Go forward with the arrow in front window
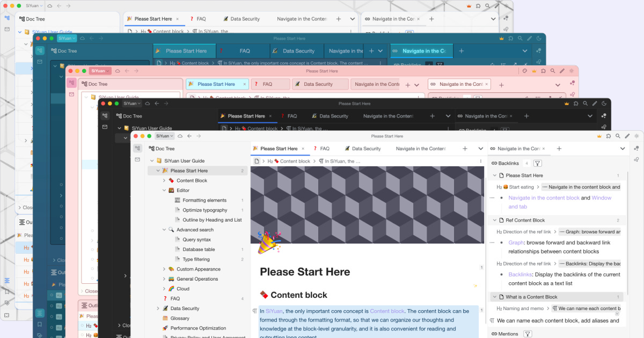The height and width of the screenshot is (338, 644). tap(199, 136)
